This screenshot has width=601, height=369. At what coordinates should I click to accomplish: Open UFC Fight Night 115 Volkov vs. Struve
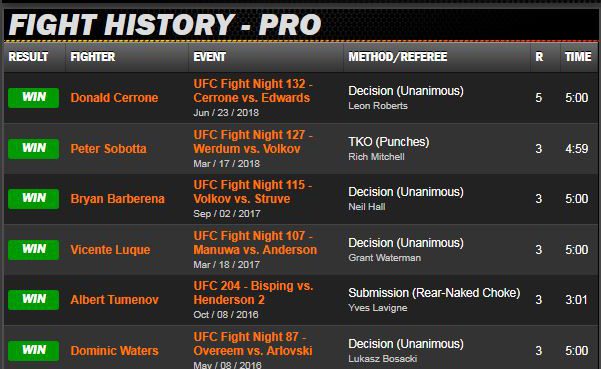pos(253,192)
